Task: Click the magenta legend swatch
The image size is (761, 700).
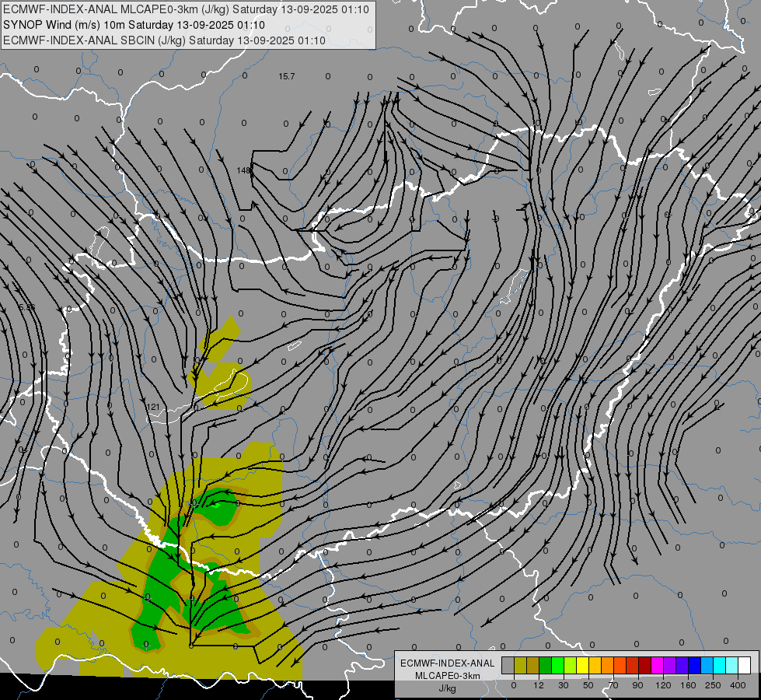Action: click(657, 665)
